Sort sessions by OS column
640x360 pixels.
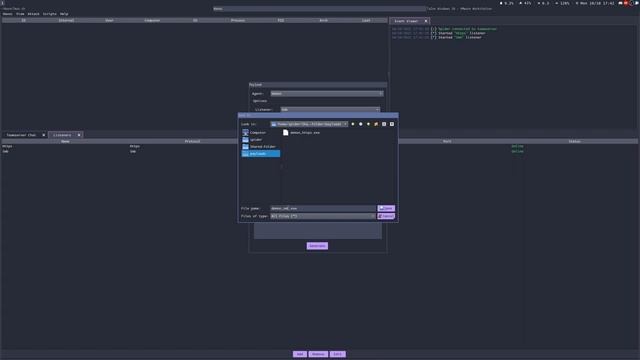pos(195,20)
